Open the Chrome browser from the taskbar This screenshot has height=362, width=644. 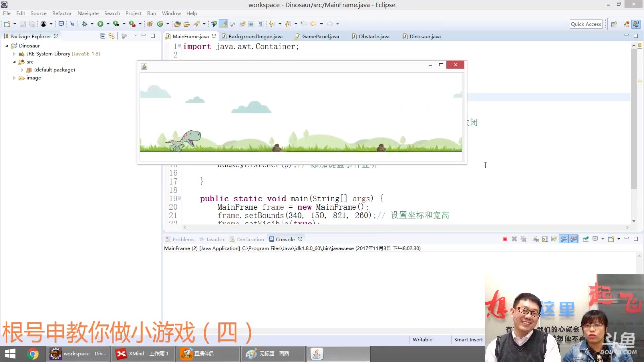33,354
